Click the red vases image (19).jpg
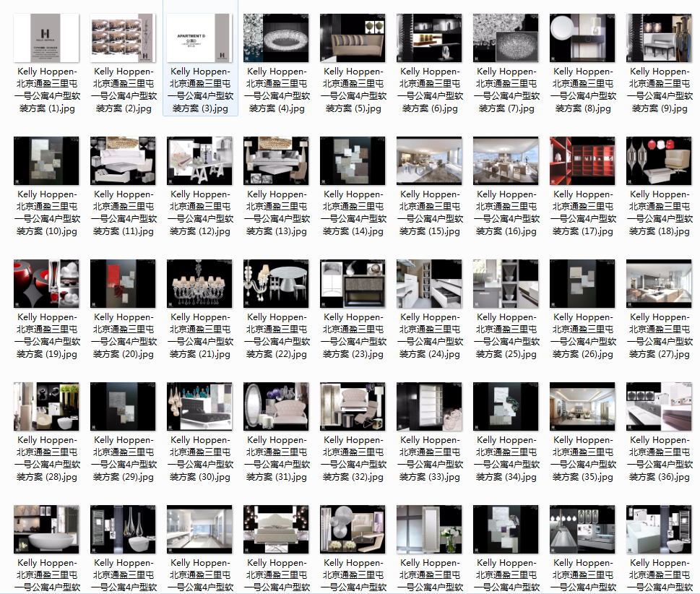Viewport: 700px width, 594px height. pyautogui.click(x=46, y=283)
